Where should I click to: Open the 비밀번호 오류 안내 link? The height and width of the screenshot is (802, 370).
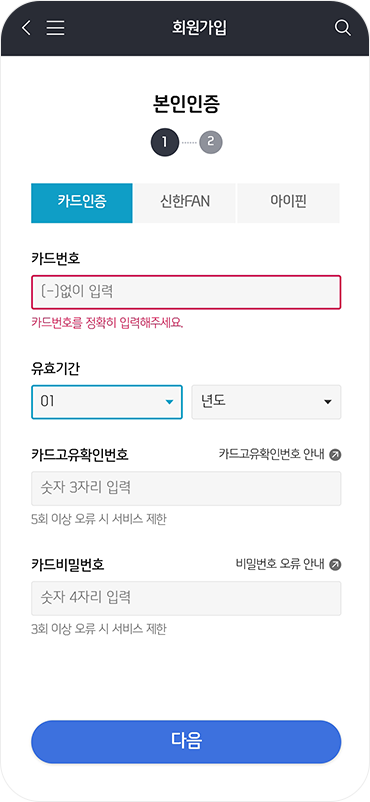pyautogui.click(x=280, y=564)
